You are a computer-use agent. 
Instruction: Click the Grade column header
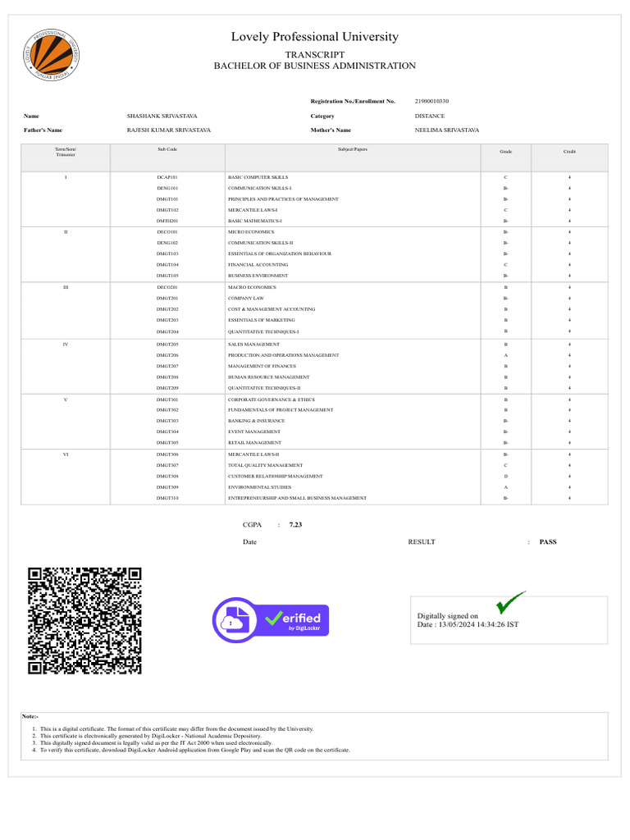pyautogui.click(x=505, y=152)
